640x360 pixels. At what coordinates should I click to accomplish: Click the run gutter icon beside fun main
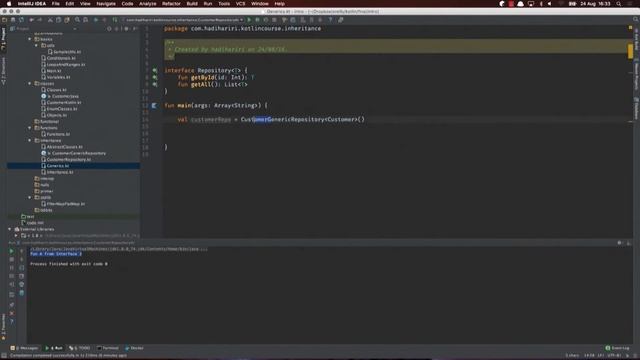pos(154,106)
